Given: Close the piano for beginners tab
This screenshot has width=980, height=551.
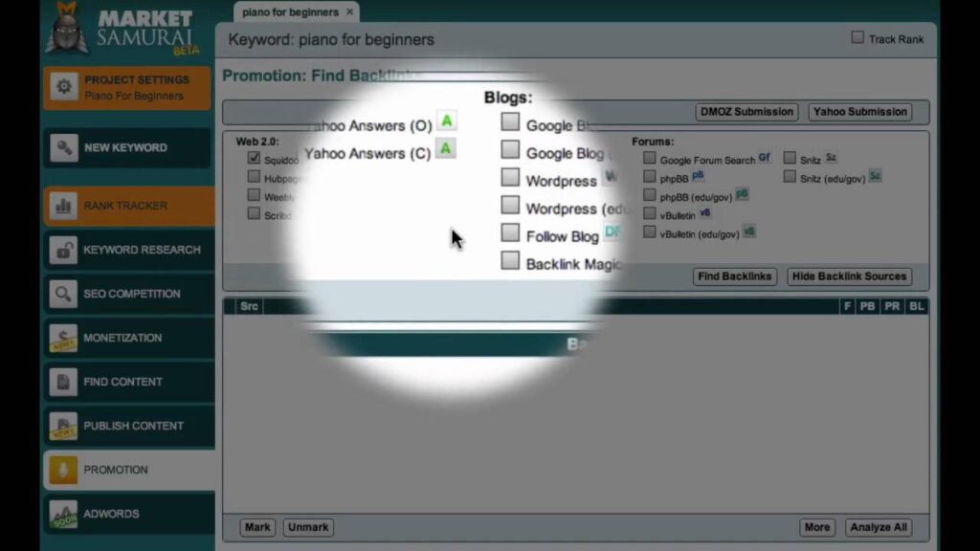Looking at the screenshot, I should 350,11.
